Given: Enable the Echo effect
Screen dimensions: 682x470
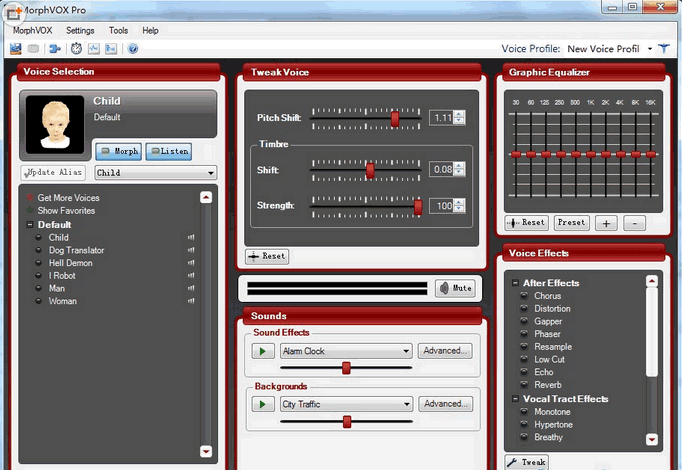Looking at the screenshot, I should pos(525,372).
